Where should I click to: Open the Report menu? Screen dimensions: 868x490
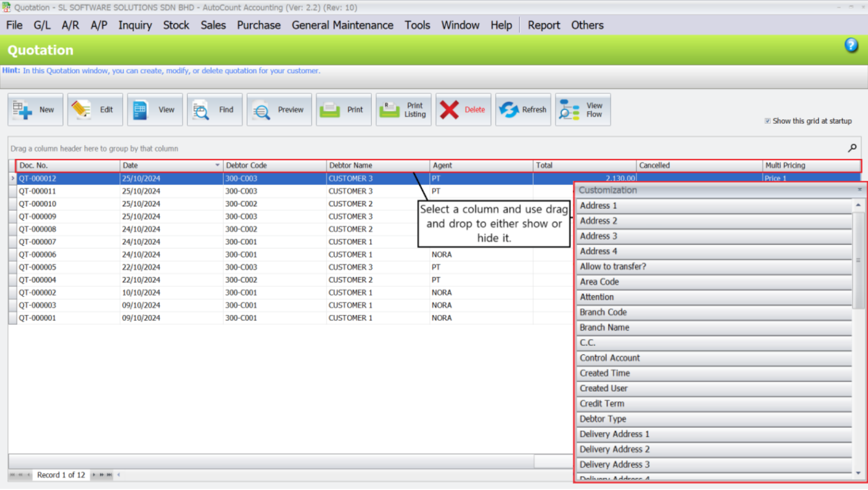544,25
